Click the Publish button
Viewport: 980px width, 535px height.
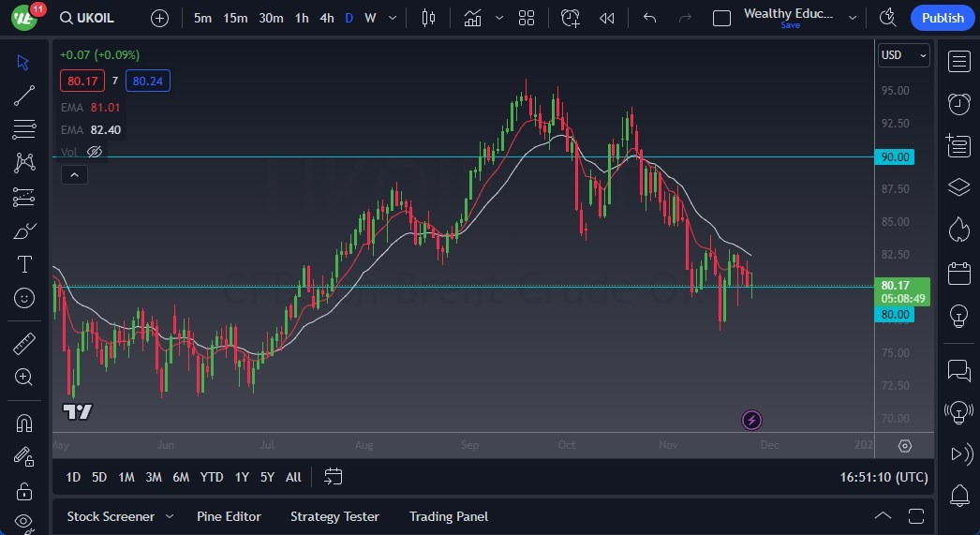(942, 18)
